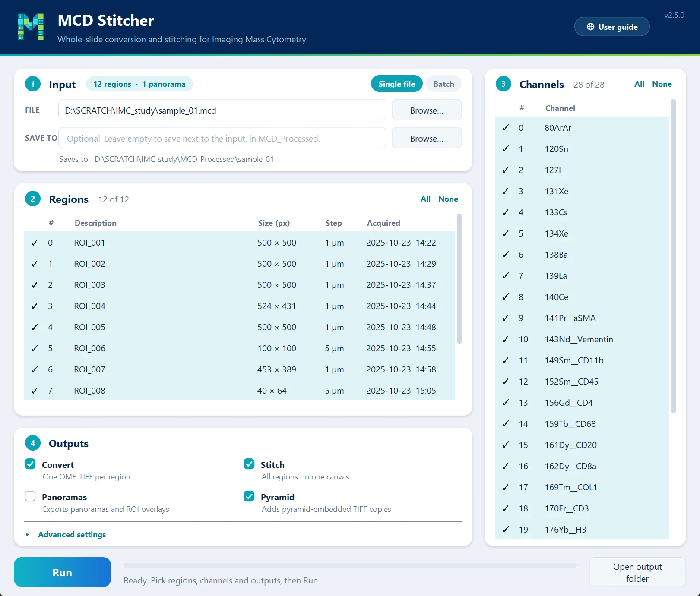Toggle checkmark for channel 176Yb_H3
Image resolution: width=700 pixels, height=596 pixels.
click(x=506, y=530)
